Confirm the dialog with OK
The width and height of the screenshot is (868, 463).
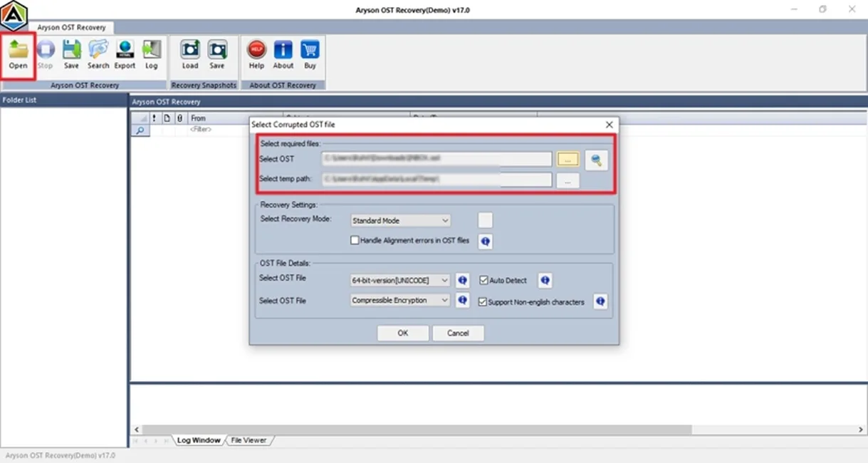point(403,333)
